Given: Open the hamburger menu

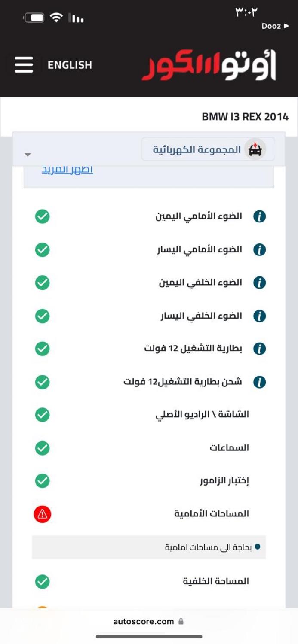Looking at the screenshot, I should point(24,65).
